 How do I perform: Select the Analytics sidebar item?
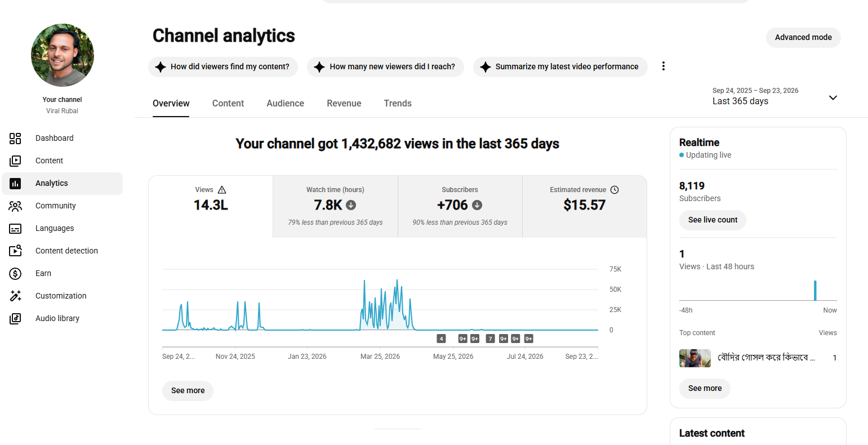coord(62,183)
